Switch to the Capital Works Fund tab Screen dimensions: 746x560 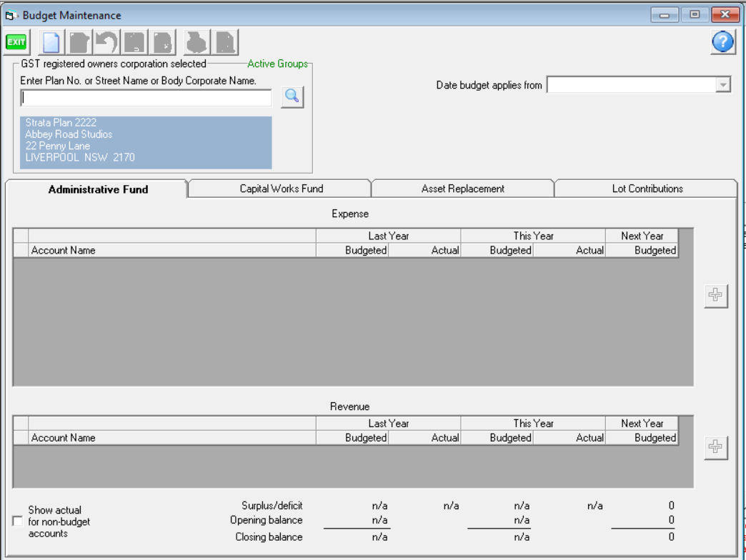(x=281, y=189)
